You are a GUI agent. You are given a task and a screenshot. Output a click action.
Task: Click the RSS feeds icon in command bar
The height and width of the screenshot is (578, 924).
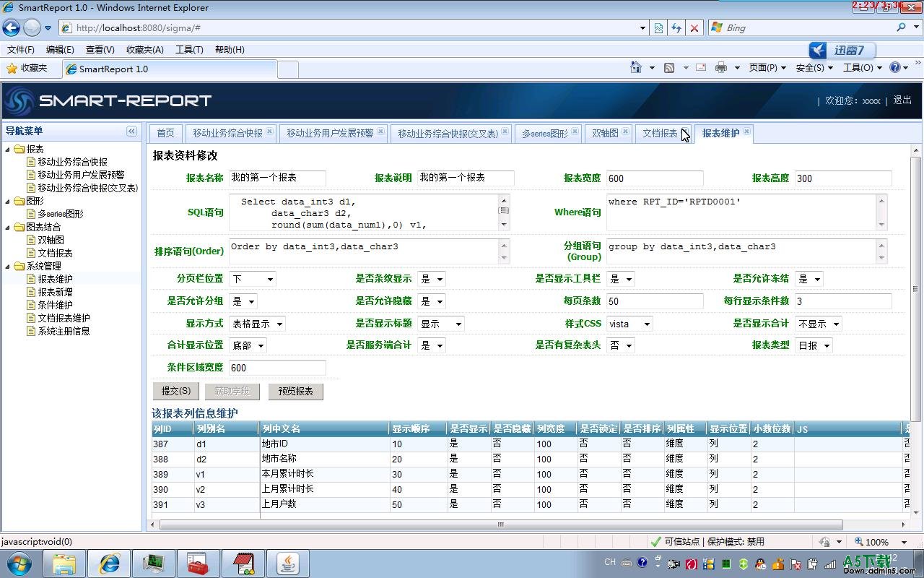click(669, 67)
